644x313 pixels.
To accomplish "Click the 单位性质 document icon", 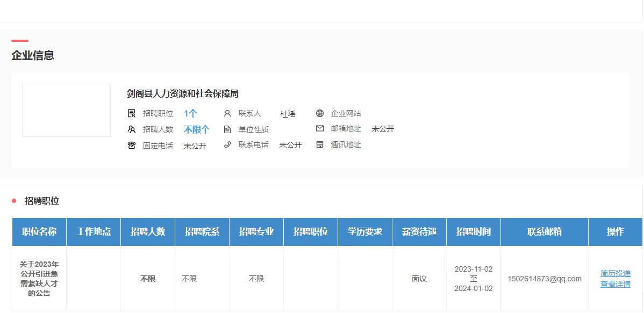I will 227,129.
